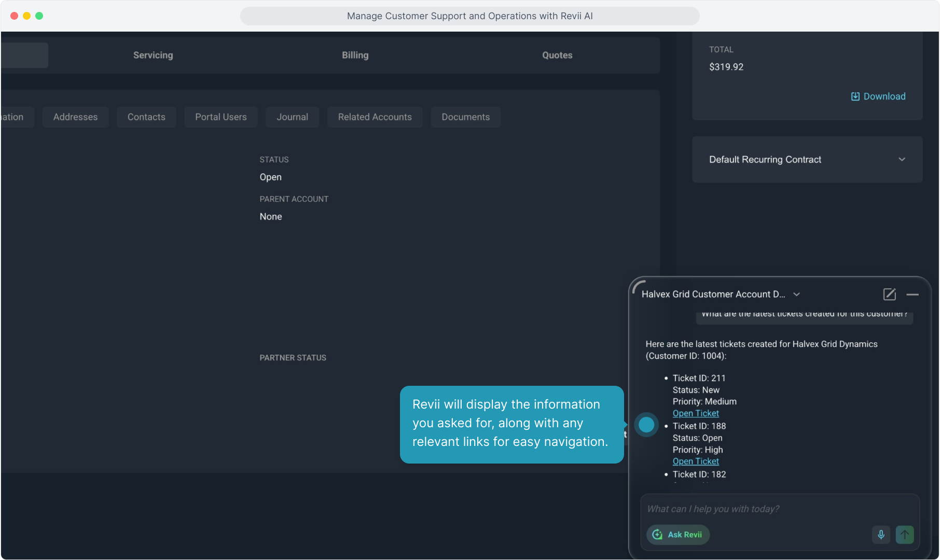Expand the Default Recurring Contract section
940x560 pixels.
(x=807, y=159)
